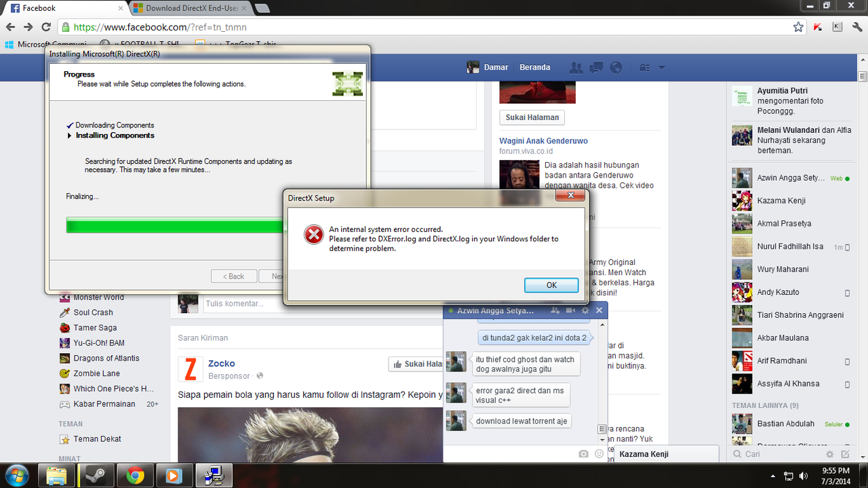This screenshot has height=488, width=868.
Task: Open Facebook privacy shortcuts lock icon
Action: [x=645, y=68]
